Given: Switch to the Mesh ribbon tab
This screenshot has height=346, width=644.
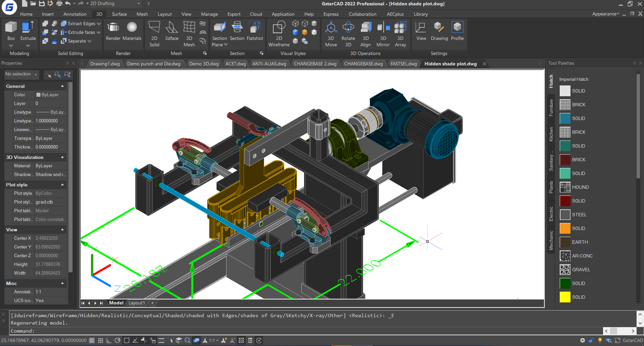Looking at the screenshot, I should 142,14.
